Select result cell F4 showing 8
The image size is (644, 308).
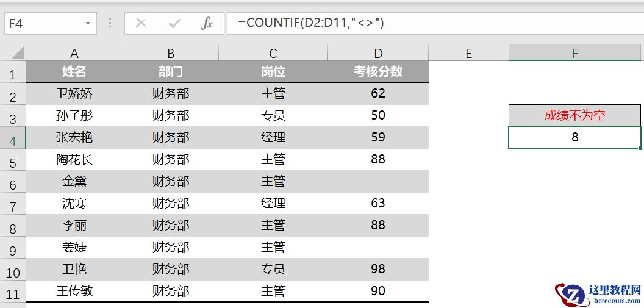coord(575,137)
